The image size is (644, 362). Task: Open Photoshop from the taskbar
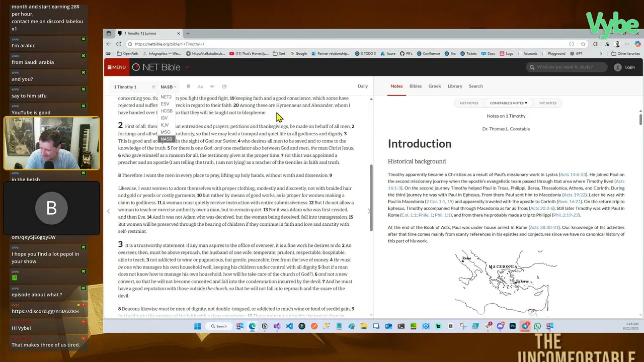click(513, 326)
